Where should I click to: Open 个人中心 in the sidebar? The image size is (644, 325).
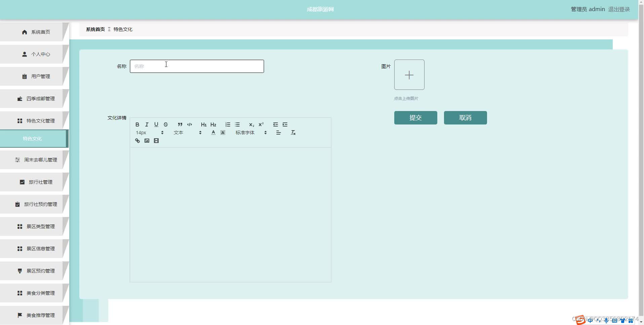(x=34, y=54)
